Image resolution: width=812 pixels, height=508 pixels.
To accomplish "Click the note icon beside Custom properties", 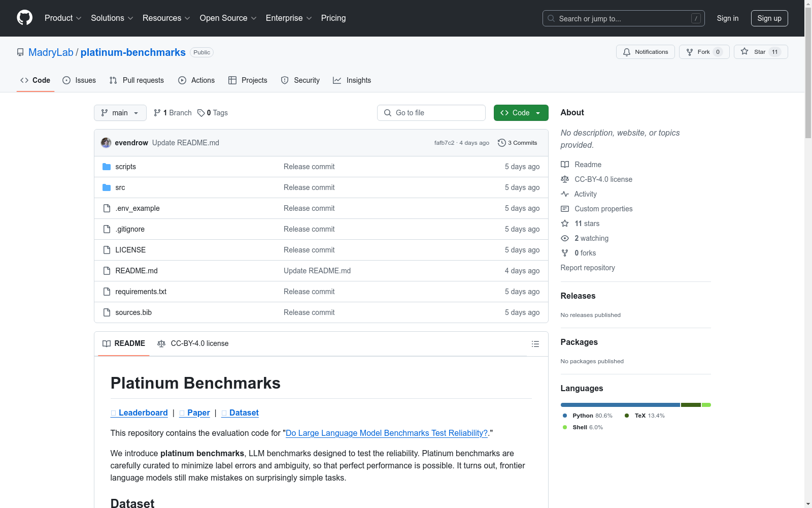I will [x=565, y=209].
